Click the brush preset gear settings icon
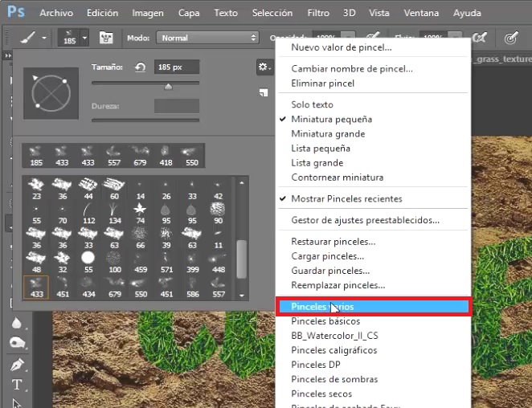 coord(264,67)
